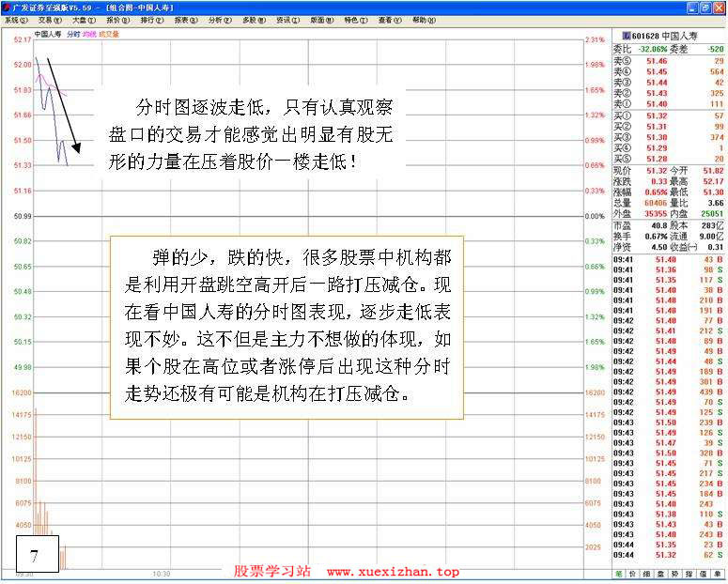Viewport: 728px width, 584px height.
Task: Click the 50.99 baseline price label on the left axis
Action: [x=23, y=216]
